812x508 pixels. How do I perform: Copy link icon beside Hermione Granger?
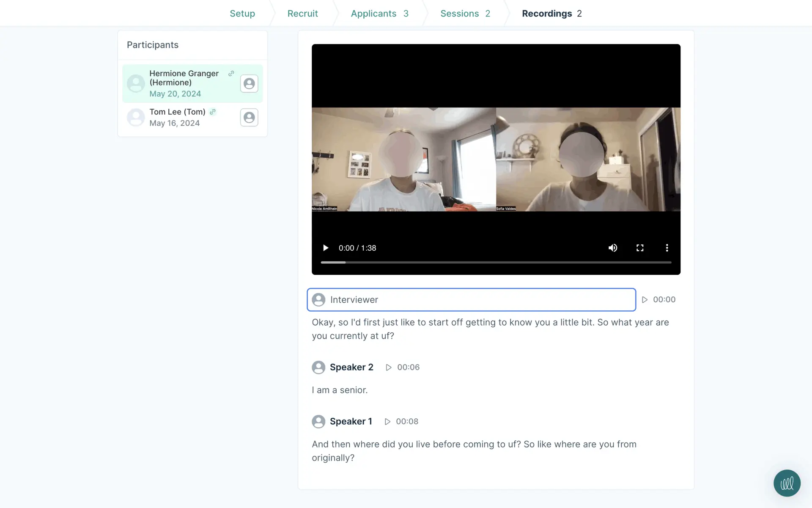tap(231, 73)
